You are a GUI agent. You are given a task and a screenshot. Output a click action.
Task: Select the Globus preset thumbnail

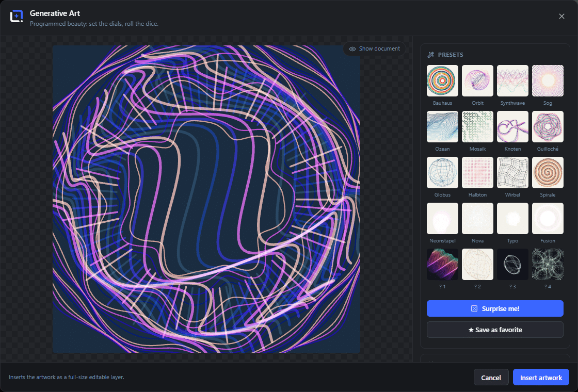442,172
